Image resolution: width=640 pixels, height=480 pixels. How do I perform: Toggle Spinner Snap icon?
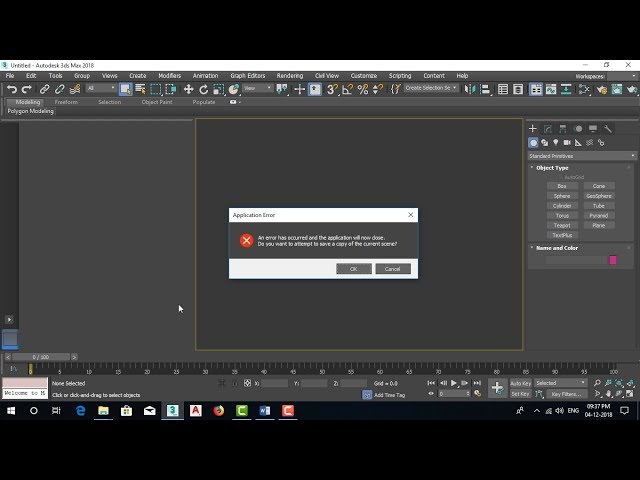pyautogui.click(x=378, y=89)
